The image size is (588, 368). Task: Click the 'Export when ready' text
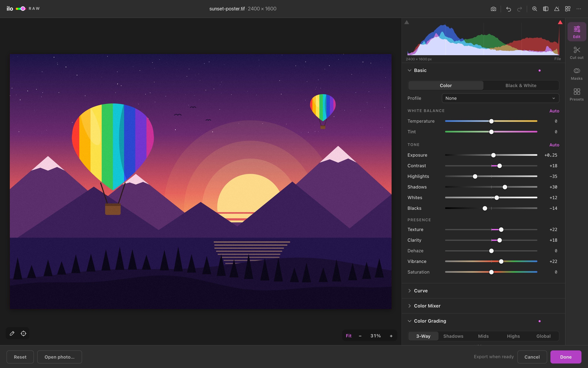coord(494,357)
